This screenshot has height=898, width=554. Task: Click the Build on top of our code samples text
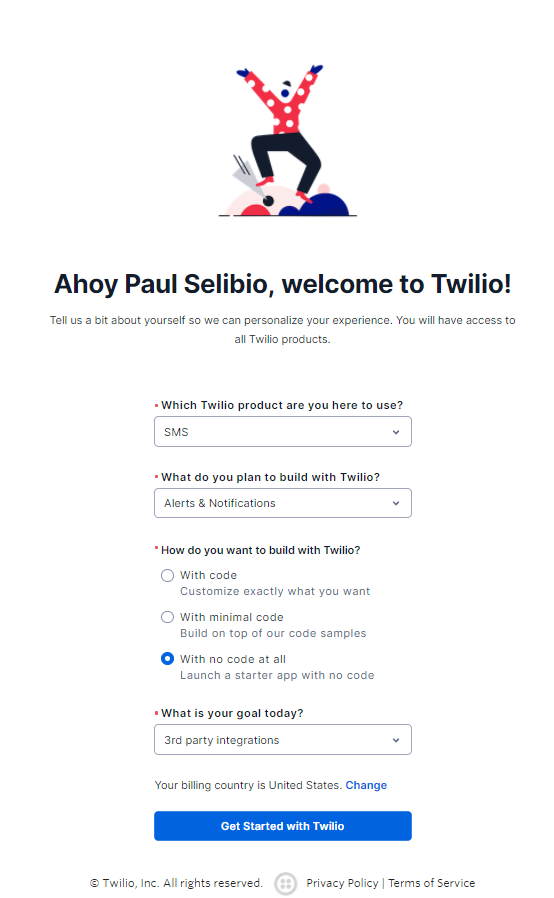tap(273, 633)
